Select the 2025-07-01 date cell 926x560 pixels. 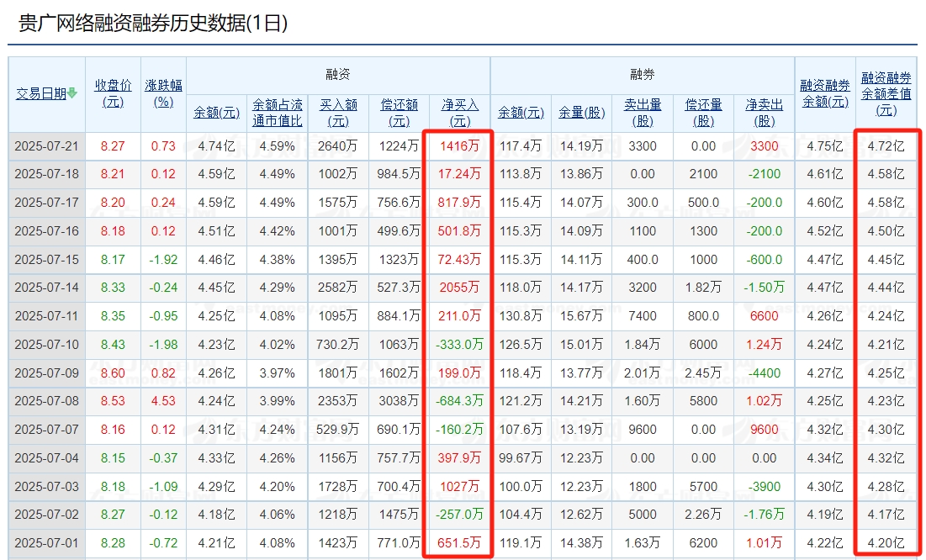click(x=46, y=543)
